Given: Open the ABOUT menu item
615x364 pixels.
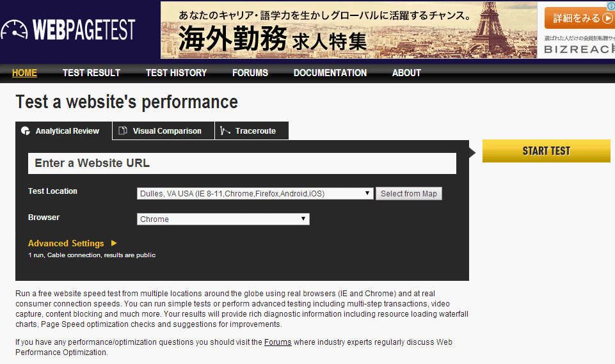Looking at the screenshot, I should 406,73.
